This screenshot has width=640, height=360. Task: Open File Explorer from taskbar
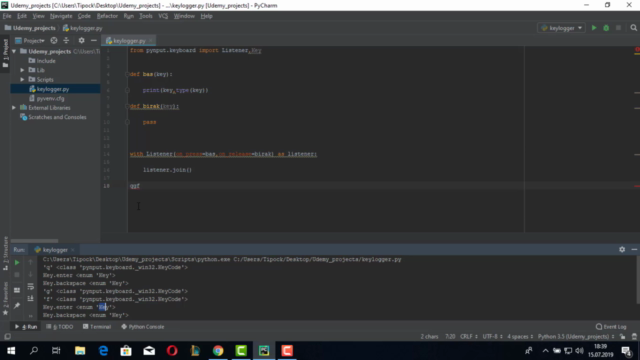pos(80,351)
